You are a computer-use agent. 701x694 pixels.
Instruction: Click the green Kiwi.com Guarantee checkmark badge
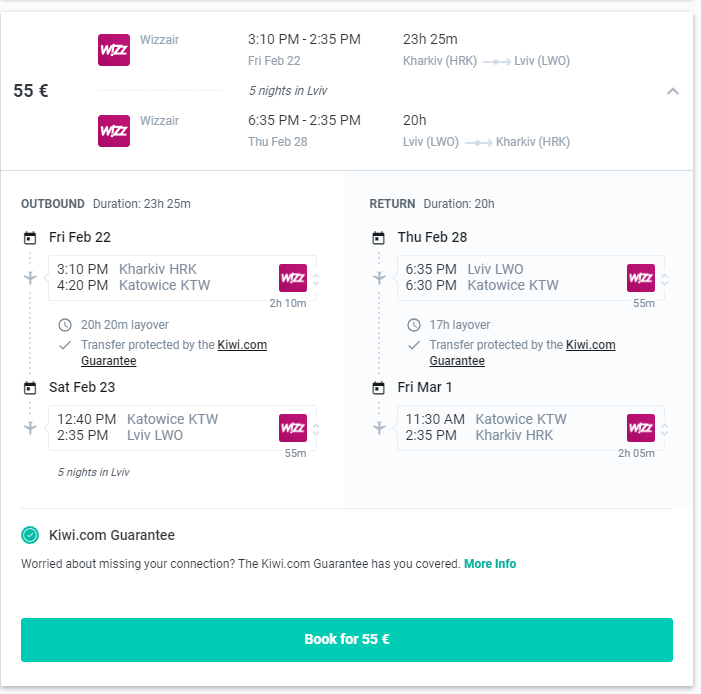pyautogui.click(x=30, y=535)
